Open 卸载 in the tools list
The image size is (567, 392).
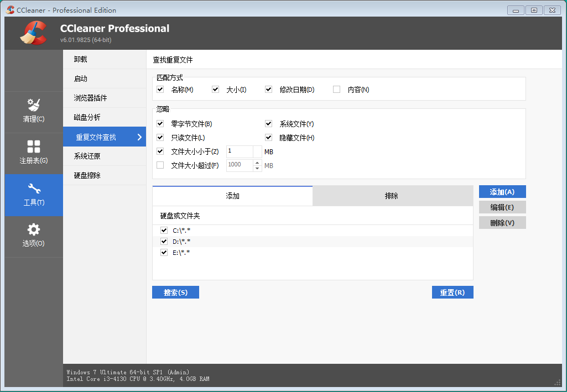point(81,59)
